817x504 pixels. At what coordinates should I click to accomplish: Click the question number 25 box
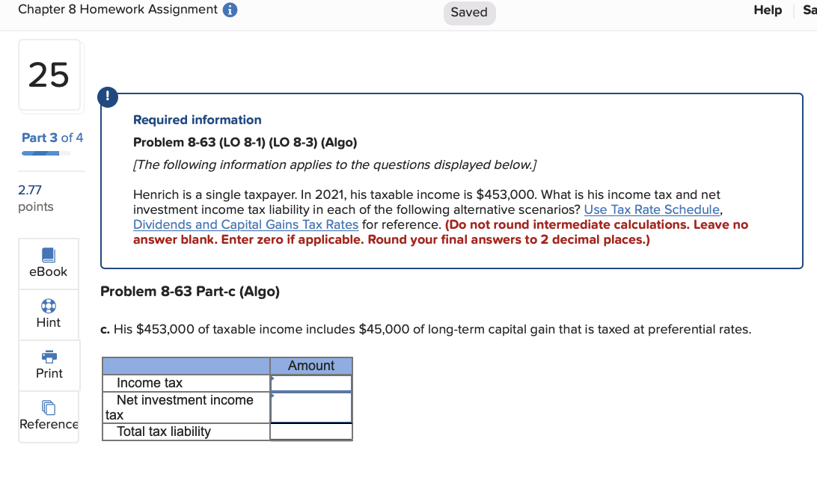click(x=49, y=75)
